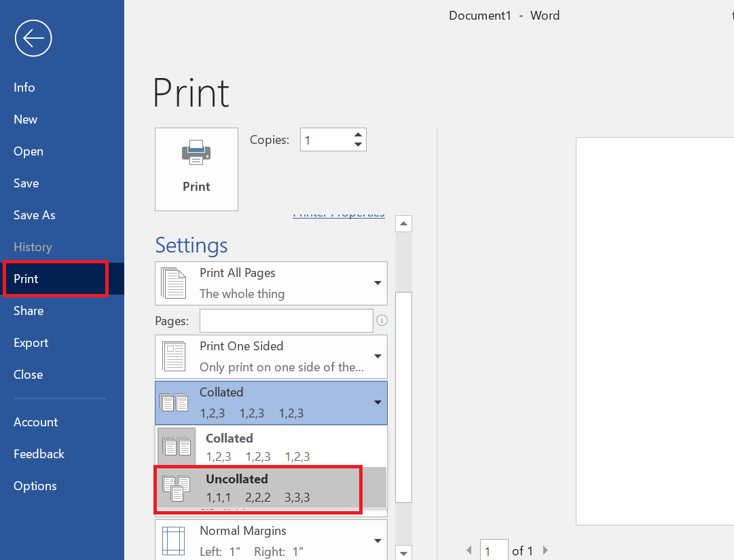Click the Normal Margins icon
The image size is (734, 560).
click(x=173, y=541)
